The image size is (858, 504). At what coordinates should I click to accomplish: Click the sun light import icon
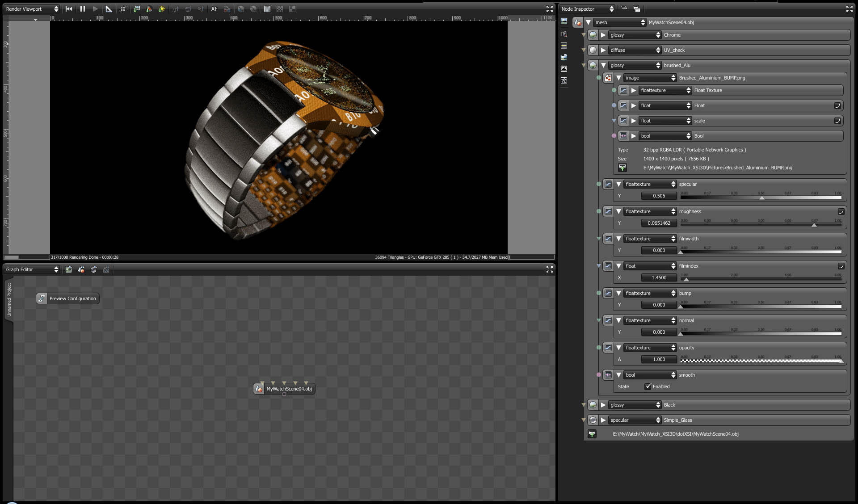coord(162,9)
